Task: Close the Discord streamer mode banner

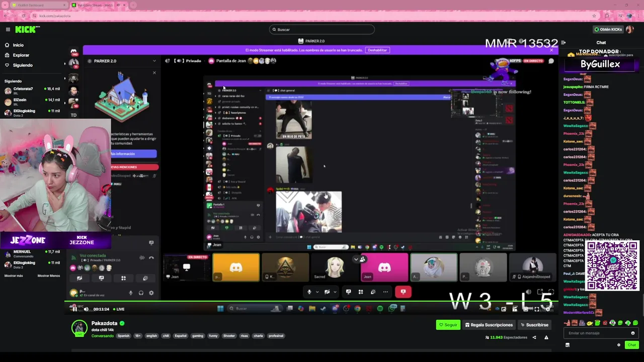Action: click(x=551, y=50)
